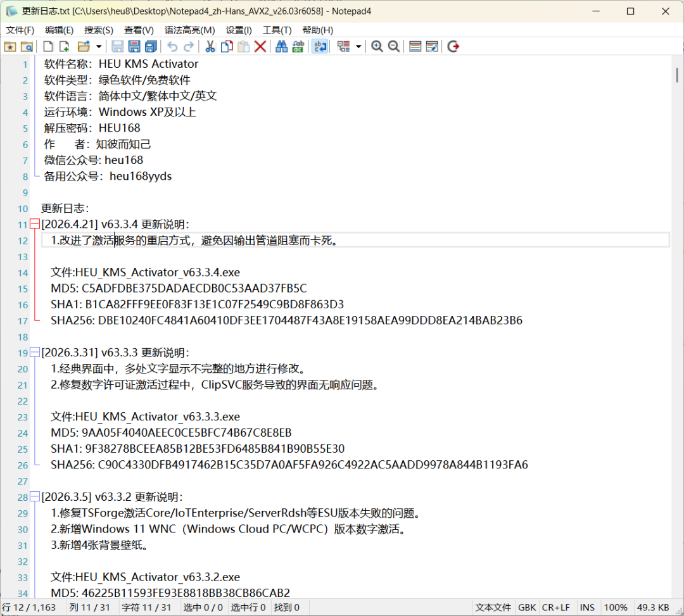Open the 工具(T) menu
Image resolution: width=684 pixels, height=616 pixels.
pyautogui.click(x=277, y=30)
